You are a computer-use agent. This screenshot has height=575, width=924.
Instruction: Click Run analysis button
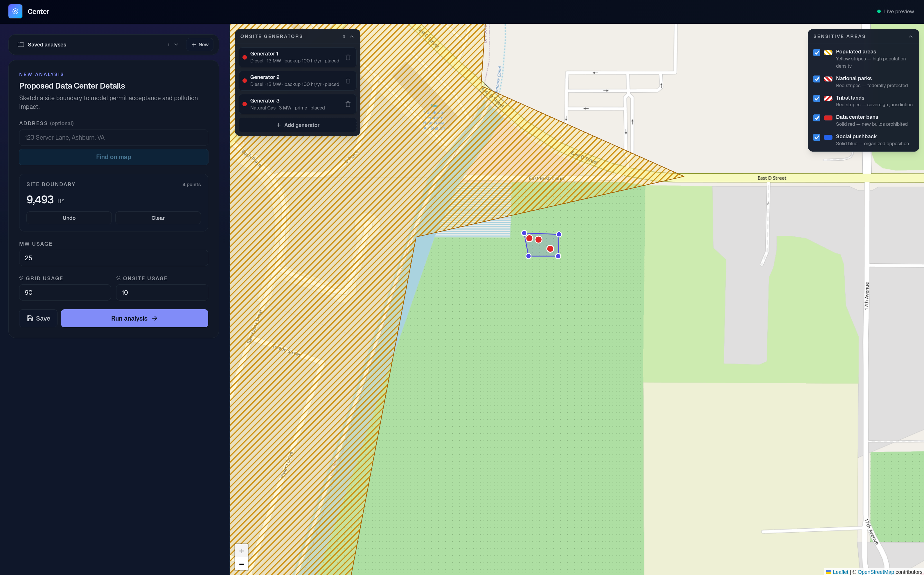click(134, 318)
